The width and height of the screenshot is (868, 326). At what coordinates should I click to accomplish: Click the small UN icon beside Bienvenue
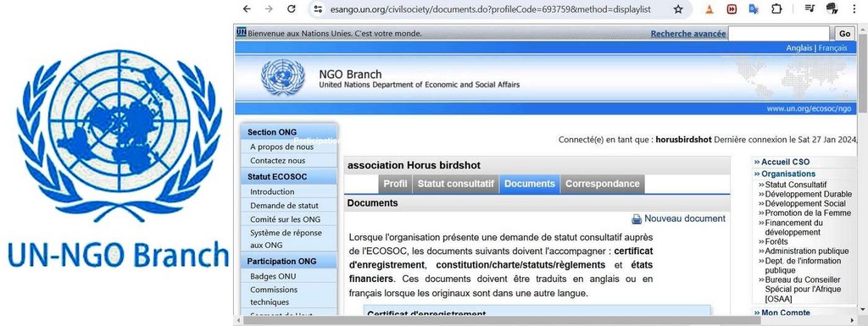click(x=241, y=32)
